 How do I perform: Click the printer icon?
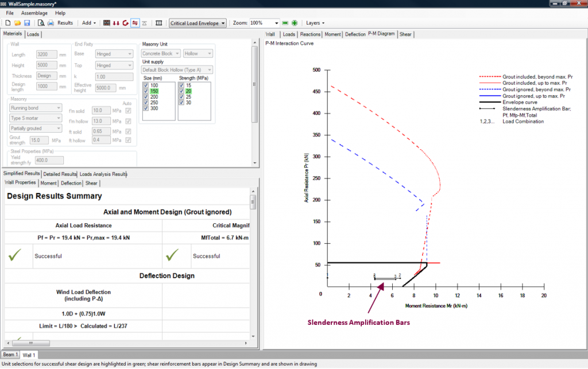51,23
